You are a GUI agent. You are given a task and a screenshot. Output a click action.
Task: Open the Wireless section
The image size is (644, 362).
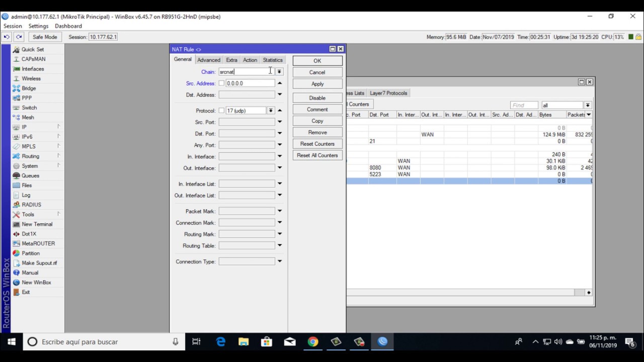[31, 78]
